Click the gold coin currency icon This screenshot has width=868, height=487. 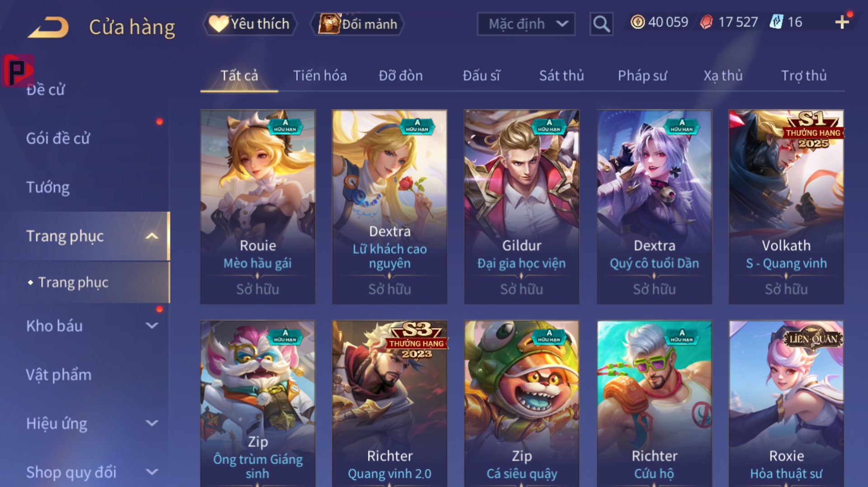[x=637, y=22]
